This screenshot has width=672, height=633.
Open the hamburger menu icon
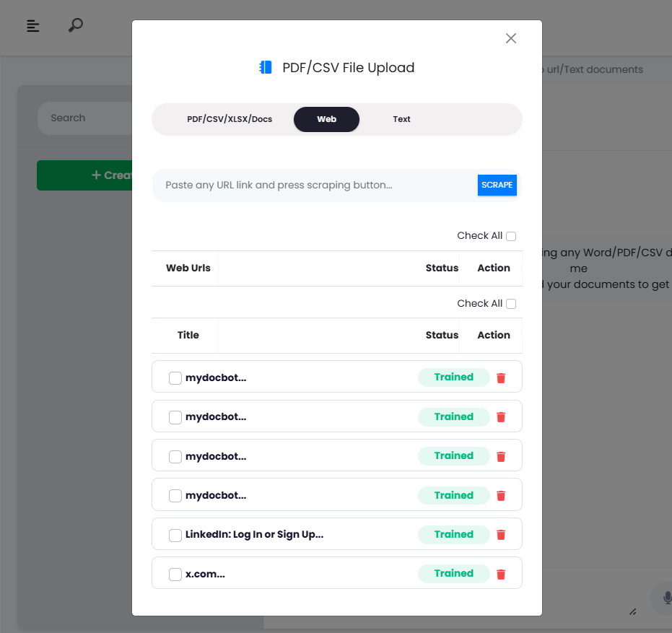(x=32, y=26)
